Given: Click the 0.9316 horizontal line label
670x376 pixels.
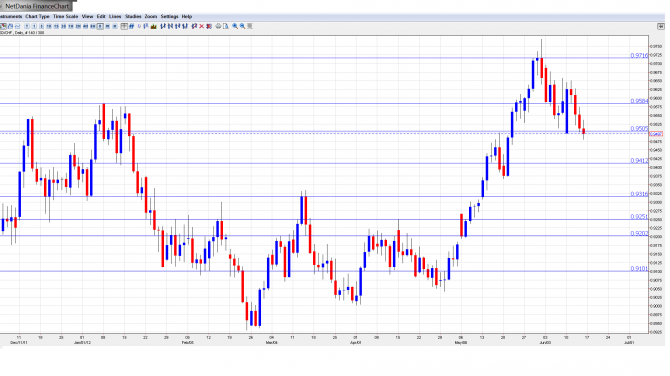Looking at the screenshot, I should pos(639,194).
